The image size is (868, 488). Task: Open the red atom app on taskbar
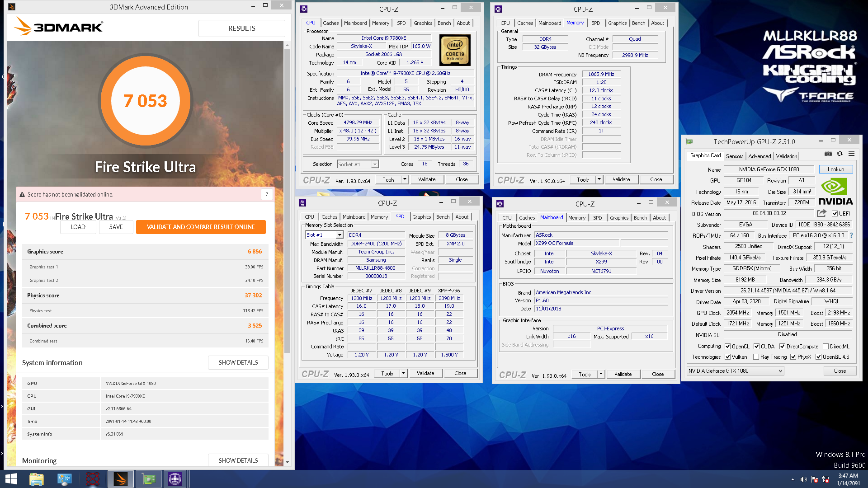(x=92, y=479)
